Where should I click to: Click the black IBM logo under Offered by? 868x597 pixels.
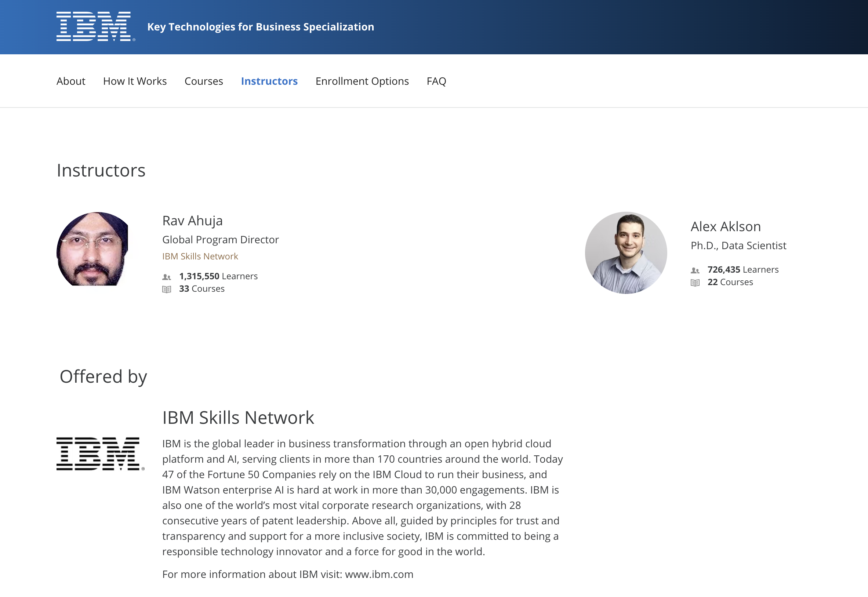100,454
